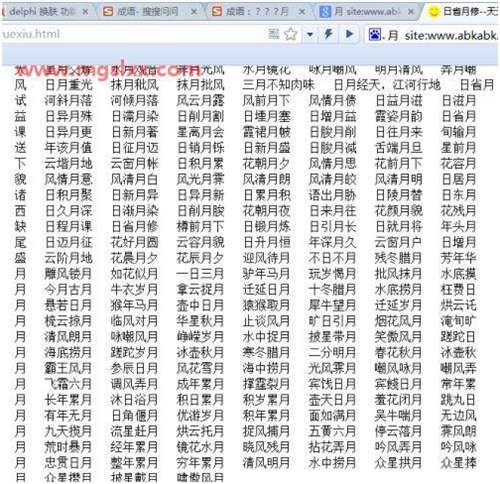The height and width of the screenshot is (484, 500).
Task: Open the Baidu paw search engine icon
Action: pyautogui.click(x=375, y=34)
